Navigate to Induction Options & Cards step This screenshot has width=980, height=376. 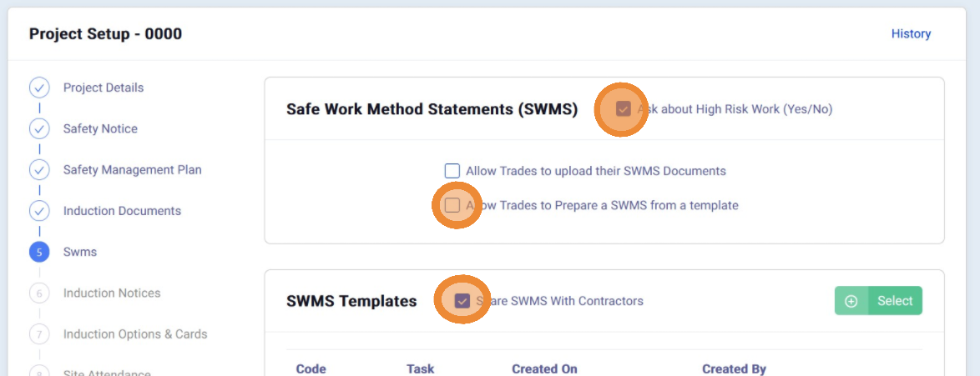(x=134, y=333)
